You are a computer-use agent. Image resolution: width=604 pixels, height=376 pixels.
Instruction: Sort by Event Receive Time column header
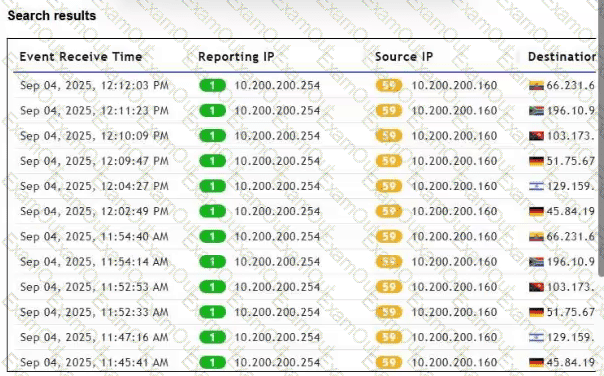[81, 57]
